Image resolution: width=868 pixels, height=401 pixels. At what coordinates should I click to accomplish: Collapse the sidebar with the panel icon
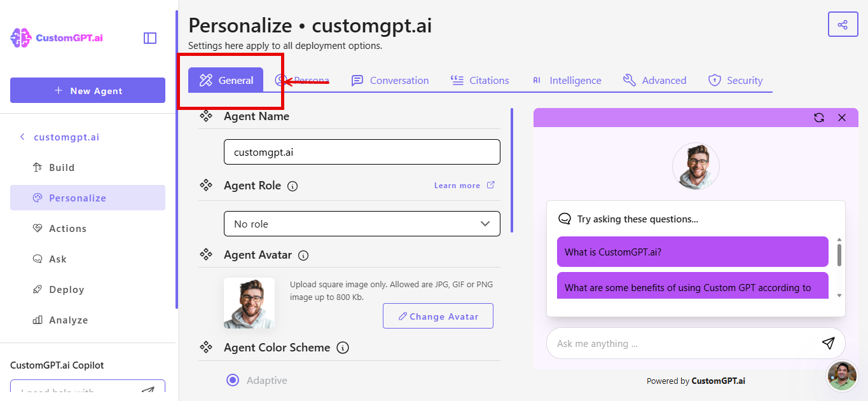coord(150,38)
